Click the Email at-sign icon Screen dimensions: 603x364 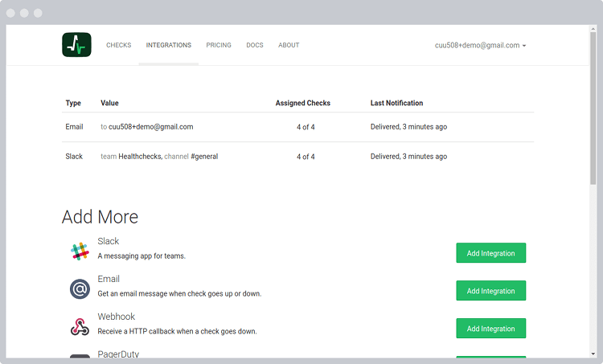pos(79,289)
